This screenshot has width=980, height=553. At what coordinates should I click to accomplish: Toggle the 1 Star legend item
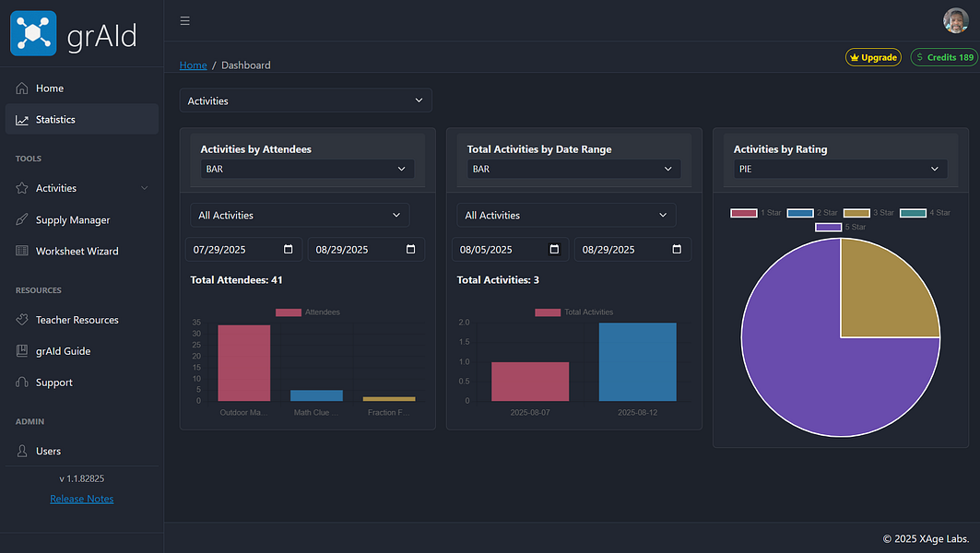coord(756,213)
